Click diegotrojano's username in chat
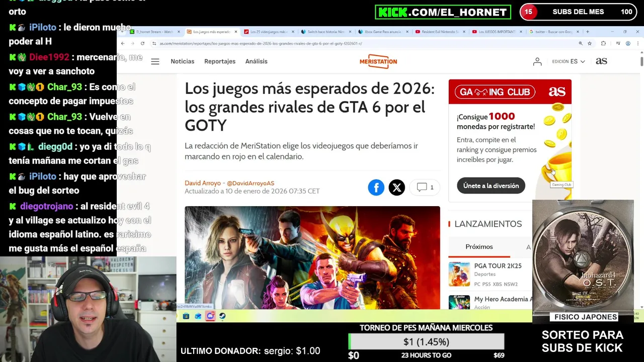The image size is (644, 362). tap(47, 206)
